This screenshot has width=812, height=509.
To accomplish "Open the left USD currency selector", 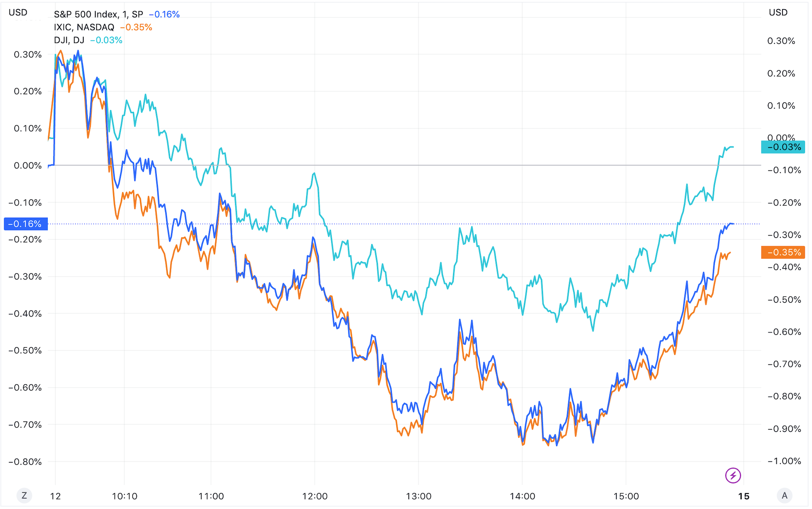I will click(x=18, y=13).
